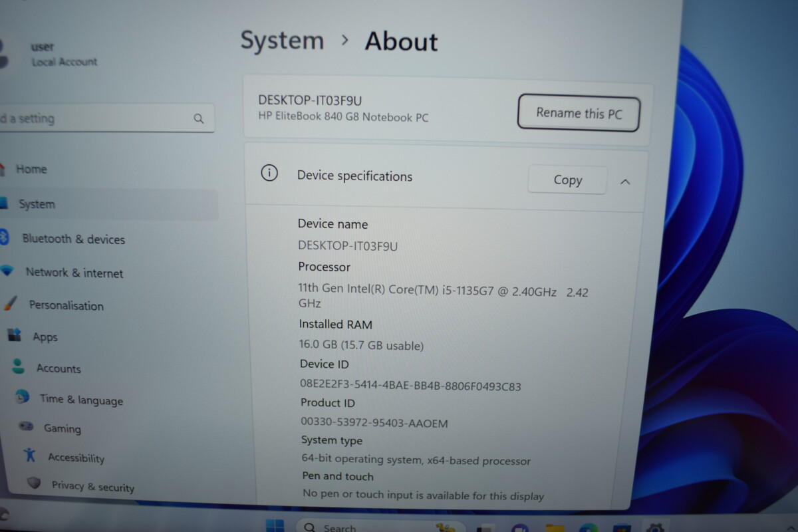Go back to System via the breadcrumb
This screenshot has width=798, height=532.
pyautogui.click(x=282, y=41)
